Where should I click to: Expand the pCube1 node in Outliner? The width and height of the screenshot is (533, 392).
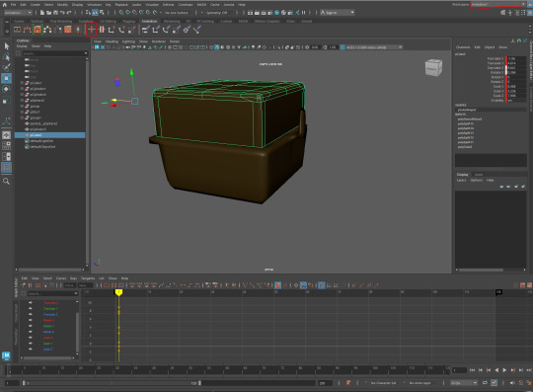(22, 83)
